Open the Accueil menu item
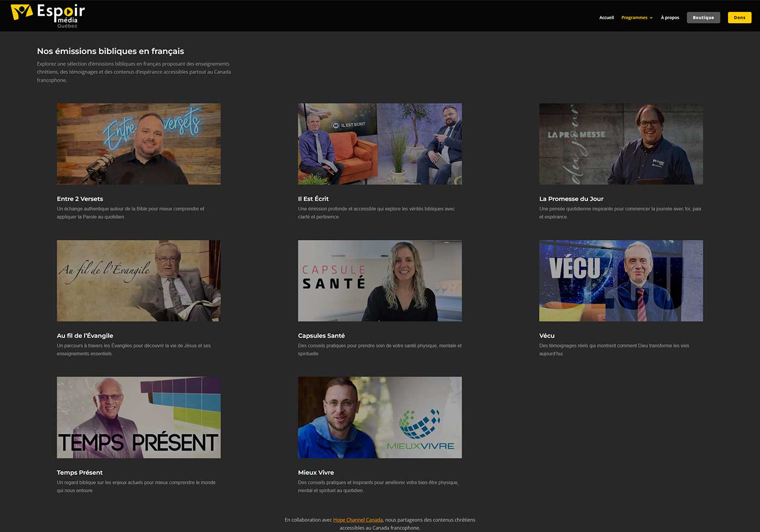Image resolution: width=760 pixels, height=532 pixels. (606, 17)
